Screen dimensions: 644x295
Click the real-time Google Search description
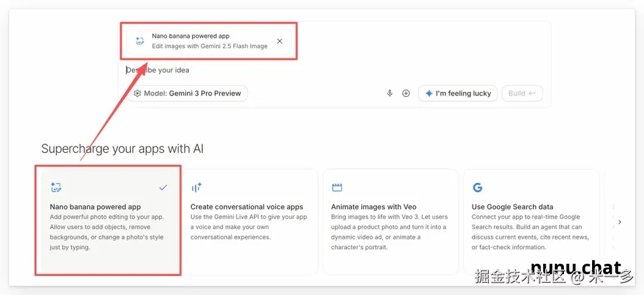coord(530,232)
